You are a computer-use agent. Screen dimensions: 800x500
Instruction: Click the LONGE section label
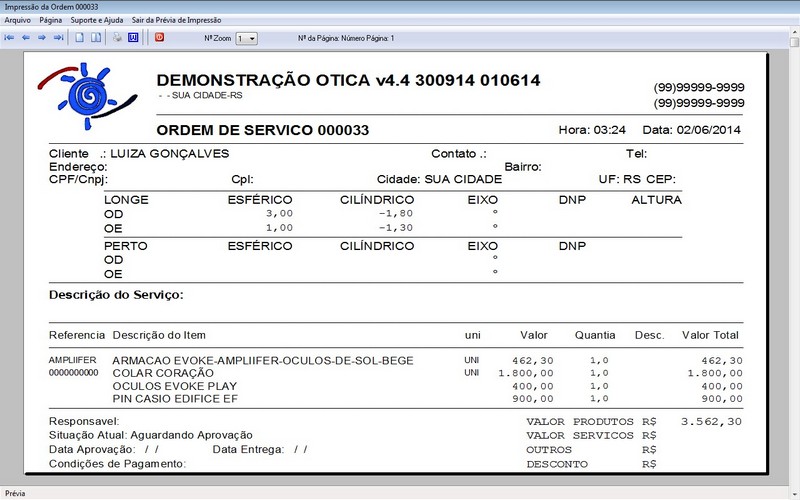[x=126, y=200]
